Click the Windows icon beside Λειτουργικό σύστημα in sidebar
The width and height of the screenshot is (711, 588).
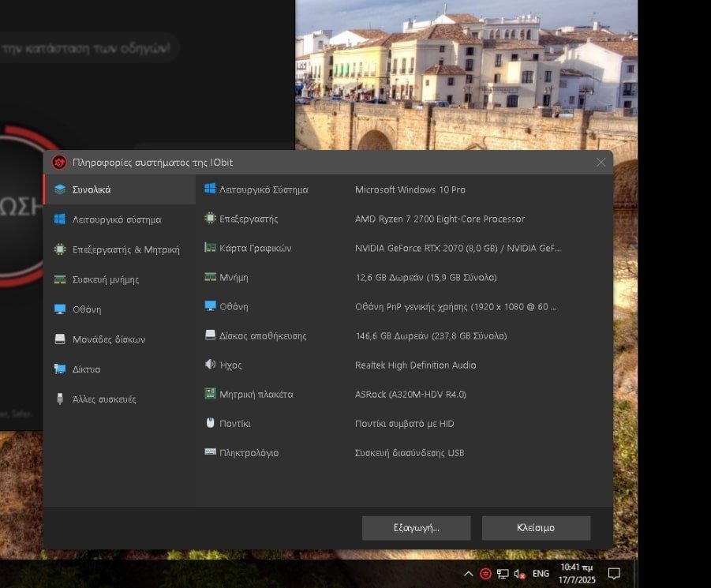pos(60,219)
